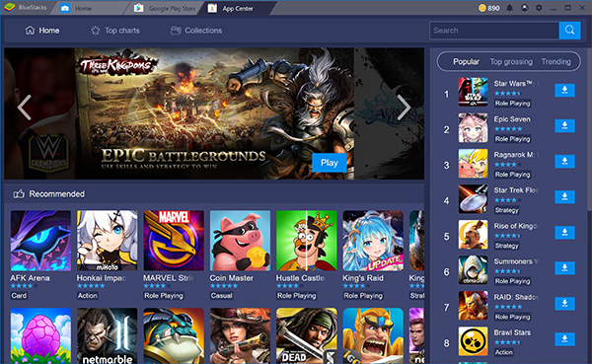Show the previous banner with left arrow

[25, 108]
